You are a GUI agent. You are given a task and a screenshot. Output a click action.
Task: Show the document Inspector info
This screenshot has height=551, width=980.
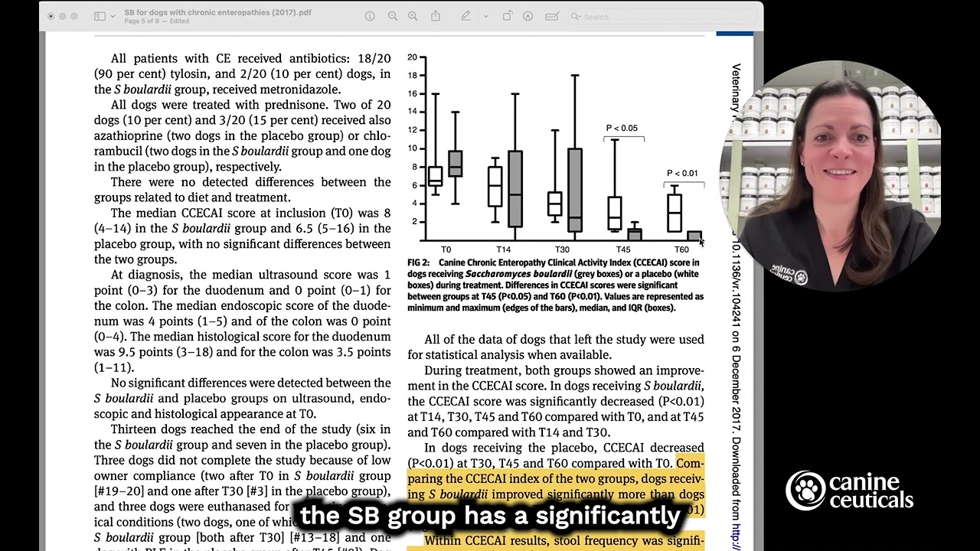pos(370,16)
